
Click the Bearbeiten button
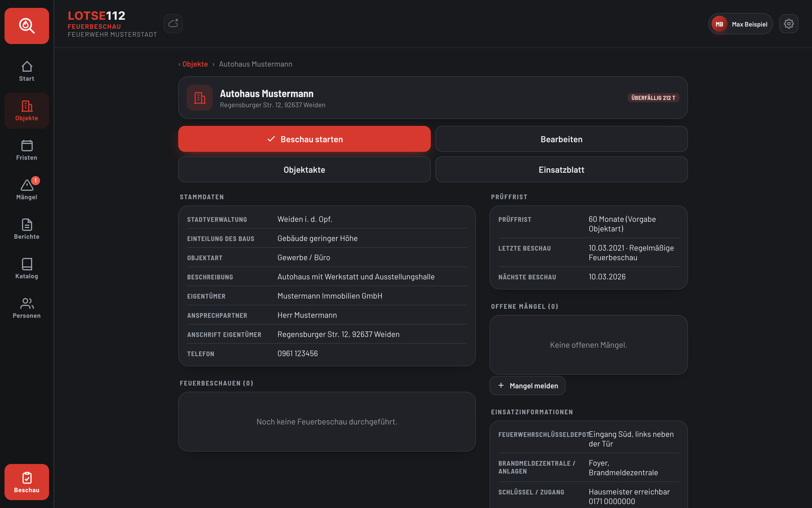click(561, 139)
